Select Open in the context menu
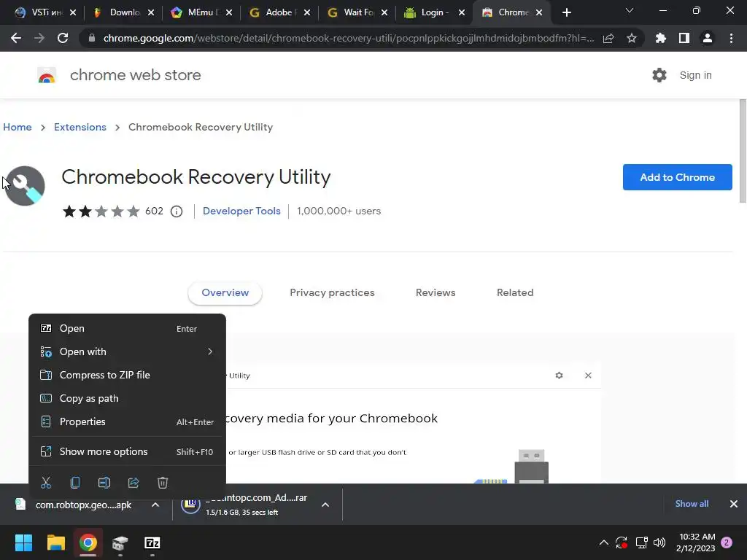747x560 pixels. point(127,329)
